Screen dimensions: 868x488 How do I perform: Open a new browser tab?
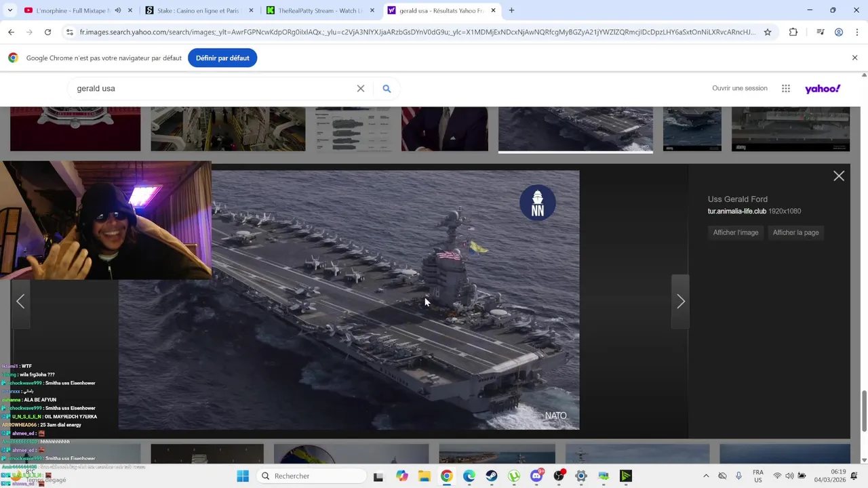pyautogui.click(x=511, y=10)
